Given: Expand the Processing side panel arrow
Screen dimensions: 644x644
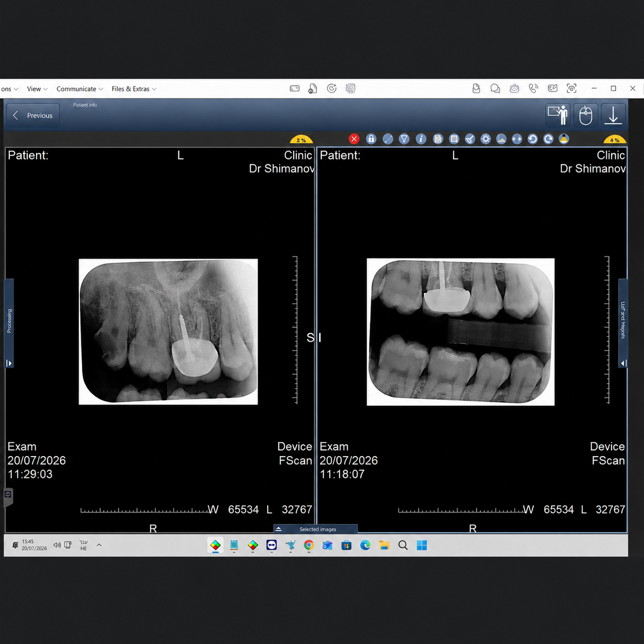Looking at the screenshot, I should point(9,363).
